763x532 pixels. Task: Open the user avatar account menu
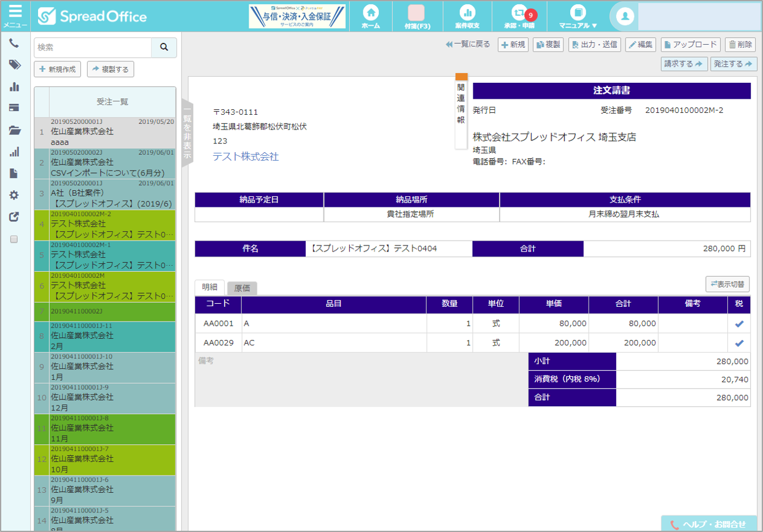tap(626, 17)
